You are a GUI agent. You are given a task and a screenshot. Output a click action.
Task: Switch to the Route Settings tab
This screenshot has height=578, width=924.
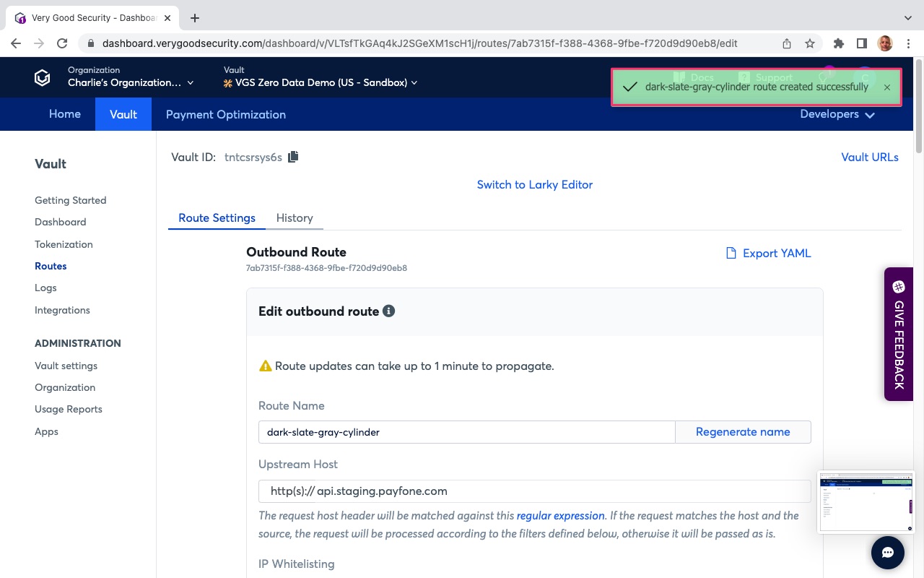217,217
